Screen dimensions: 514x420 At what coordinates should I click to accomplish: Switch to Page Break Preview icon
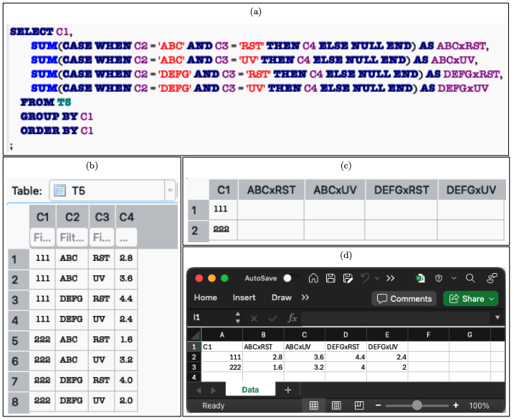pyautogui.click(x=359, y=406)
